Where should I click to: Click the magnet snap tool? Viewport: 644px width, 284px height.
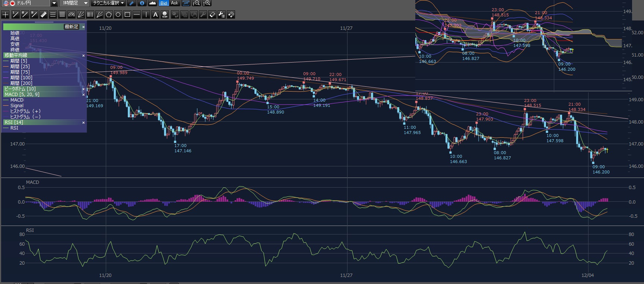click(231, 15)
